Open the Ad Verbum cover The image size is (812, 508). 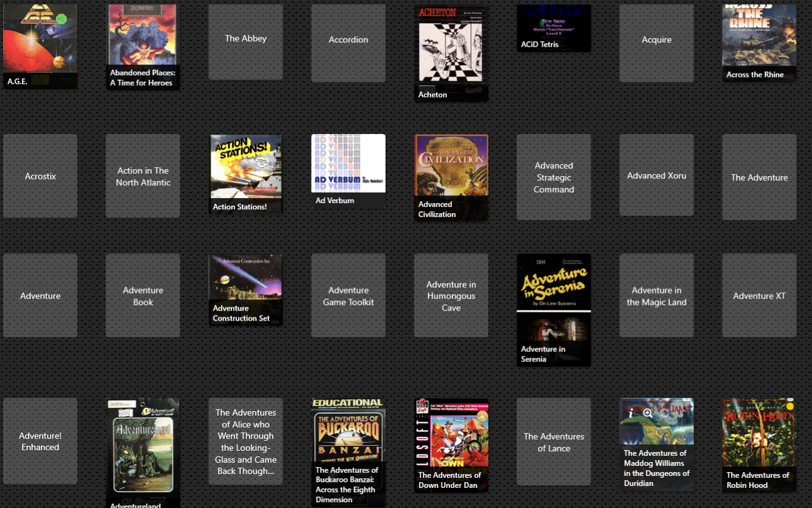[x=348, y=171]
